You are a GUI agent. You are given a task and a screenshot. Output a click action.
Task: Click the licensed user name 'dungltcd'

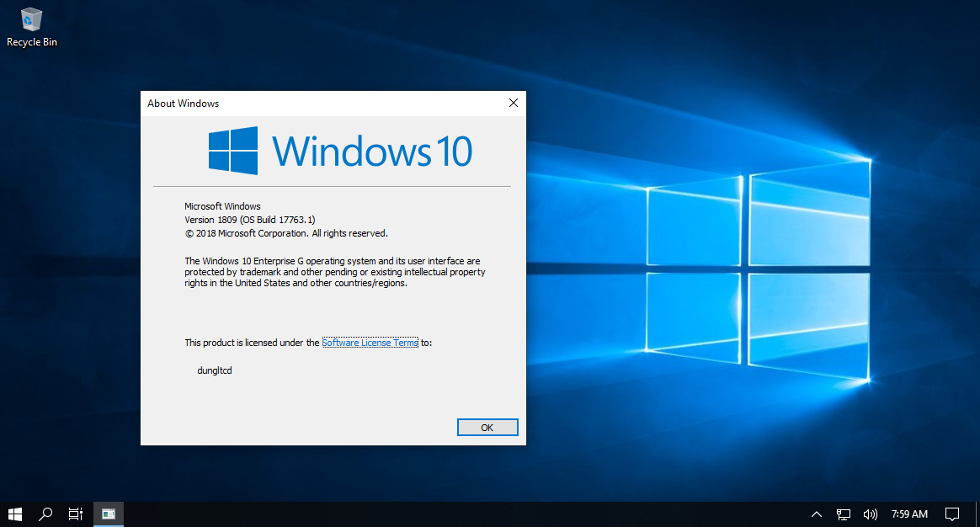point(215,370)
